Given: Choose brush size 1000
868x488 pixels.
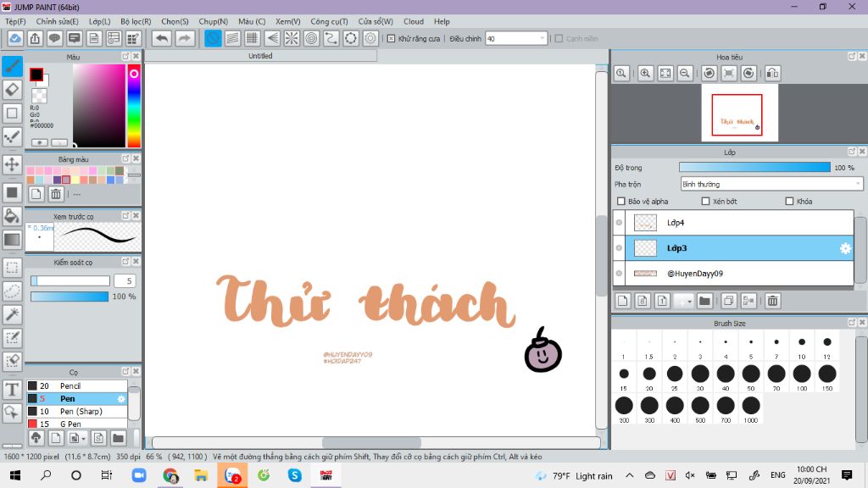Looking at the screenshot, I should click(751, 408).
